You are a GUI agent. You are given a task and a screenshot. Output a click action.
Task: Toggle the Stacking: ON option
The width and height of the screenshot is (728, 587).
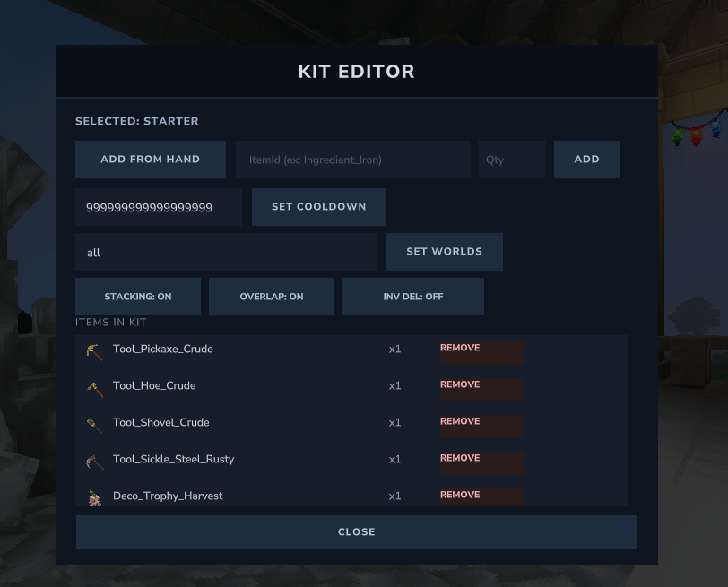coord(138,297)
